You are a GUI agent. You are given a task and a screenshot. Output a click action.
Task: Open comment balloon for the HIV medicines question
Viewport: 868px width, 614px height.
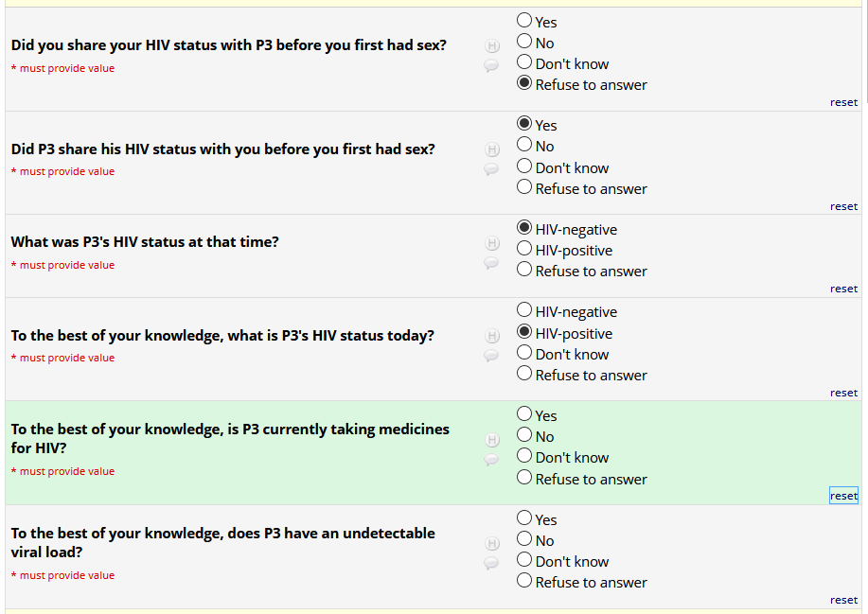point(491,460)
